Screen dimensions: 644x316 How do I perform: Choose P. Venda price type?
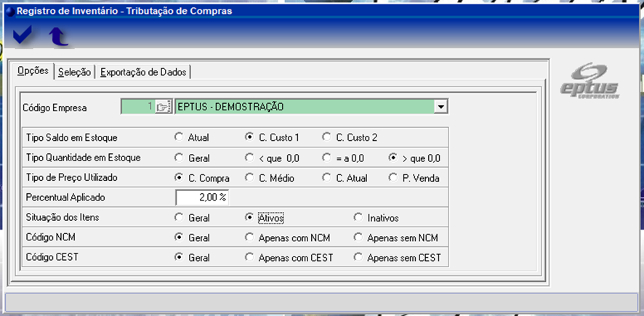point(393,177)
